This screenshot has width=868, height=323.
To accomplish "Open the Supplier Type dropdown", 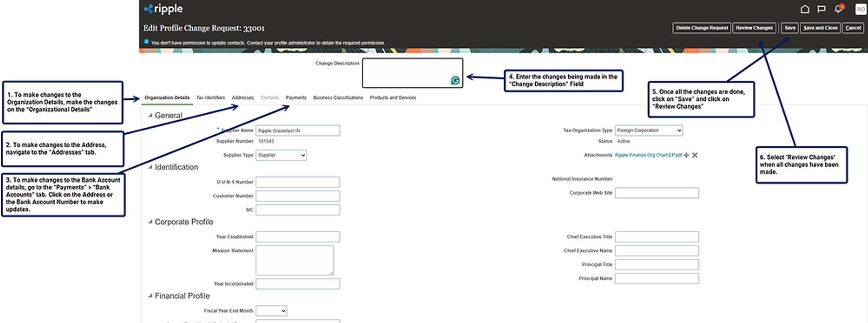I will pyautogui.click(x=281, y=155).
